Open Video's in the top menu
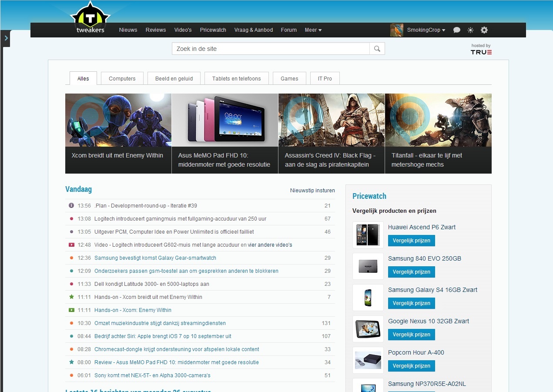This screenshot has width=553, height=392. (183, 30)
